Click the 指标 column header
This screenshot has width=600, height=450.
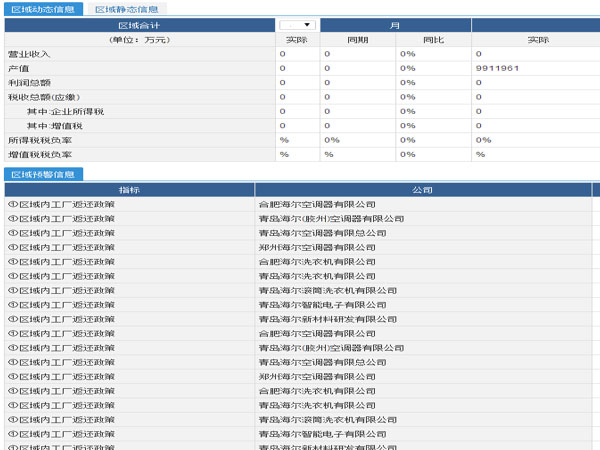[129, 190]
